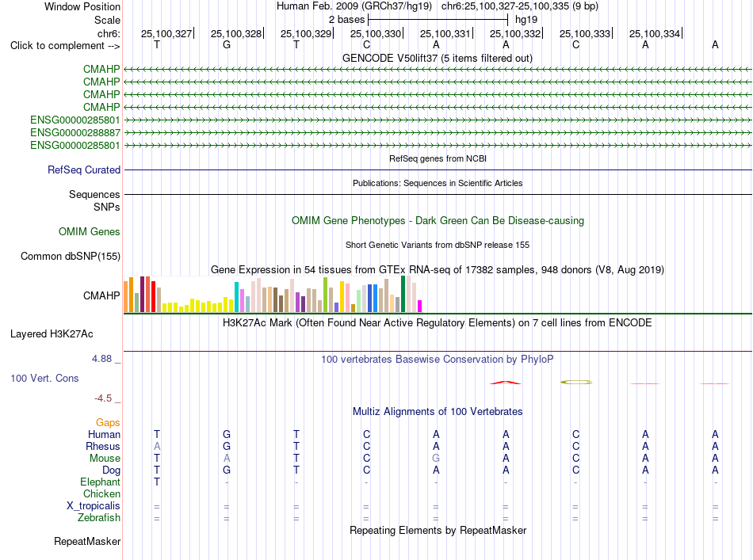Screen dimensions: 753x560
Task: Click the ENSG00000288887 transcript arrow line
Action: (x=438, y=132)
